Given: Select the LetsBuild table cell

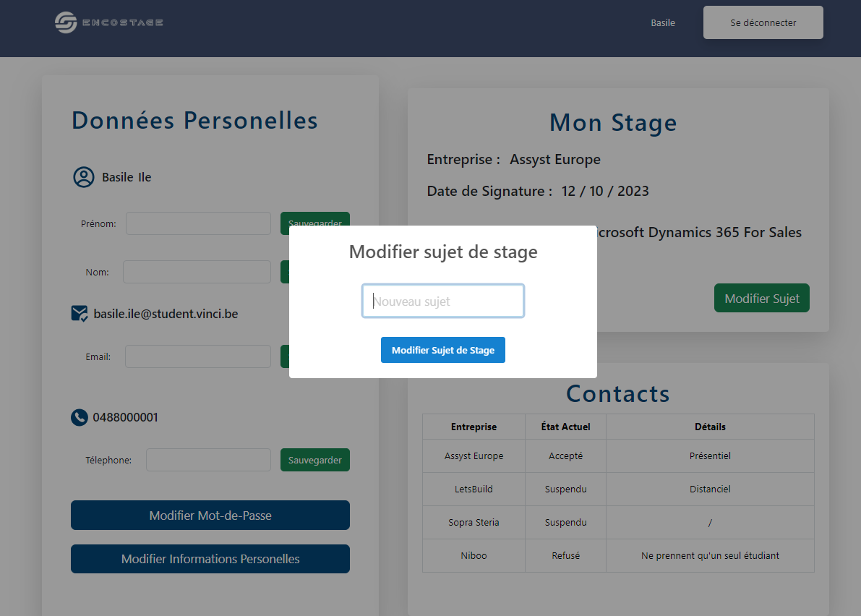Looking at the screenshot, I should 474,489.
